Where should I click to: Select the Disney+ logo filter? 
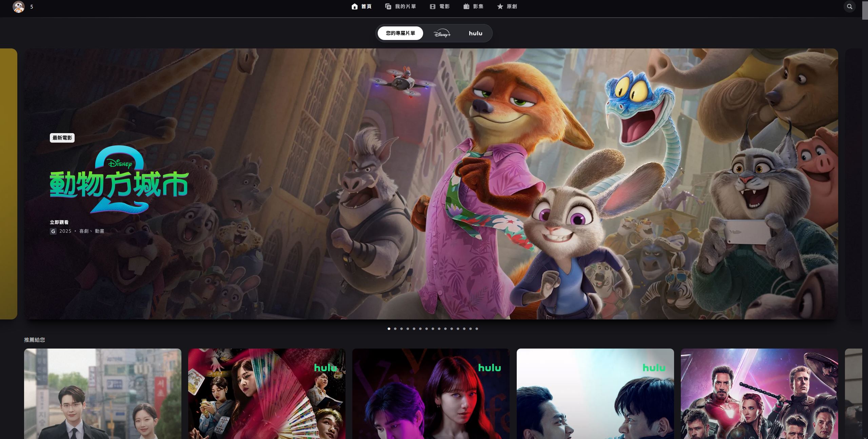(x=442, y=33)
